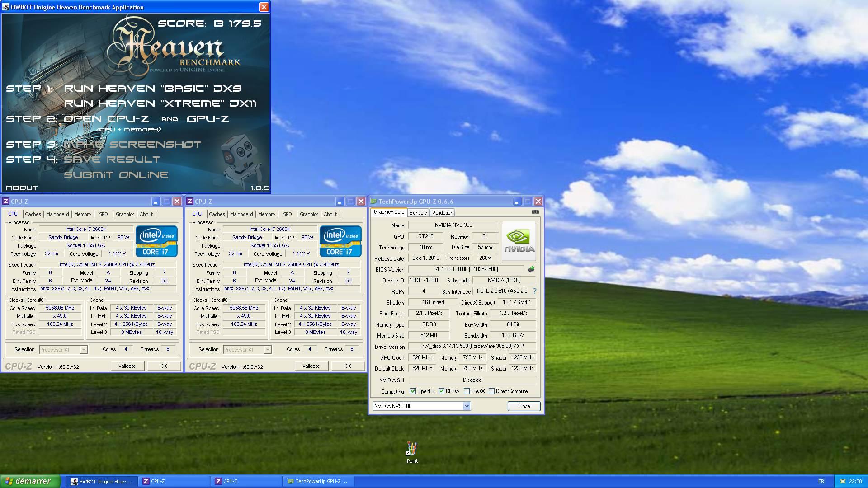Click Open CPU-Z in Heaven step 2

point(106,119)
